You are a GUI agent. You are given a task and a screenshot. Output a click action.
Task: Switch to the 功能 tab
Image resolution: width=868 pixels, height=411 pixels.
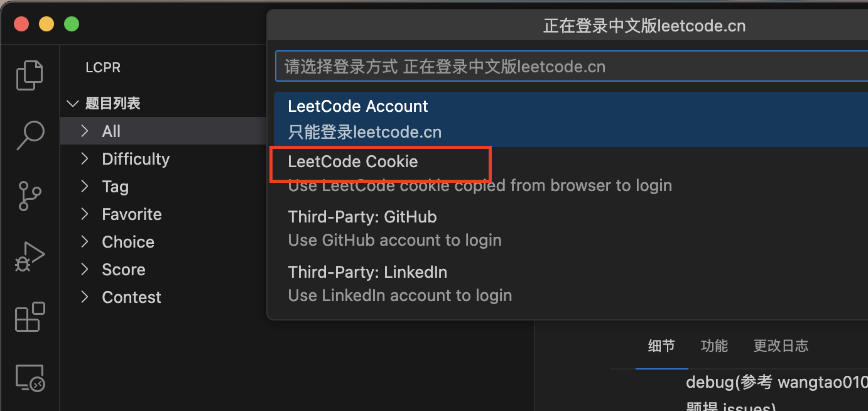(x=713, y=345)
